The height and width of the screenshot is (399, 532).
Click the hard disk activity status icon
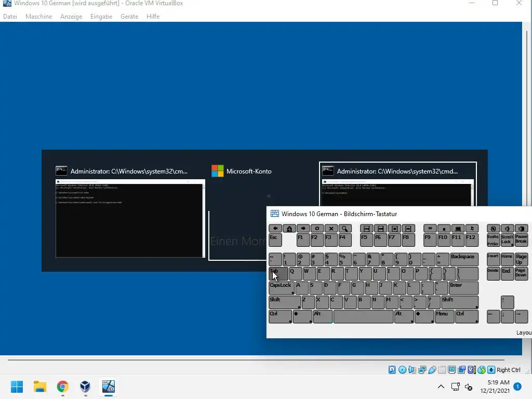click(x=392, y=370)
